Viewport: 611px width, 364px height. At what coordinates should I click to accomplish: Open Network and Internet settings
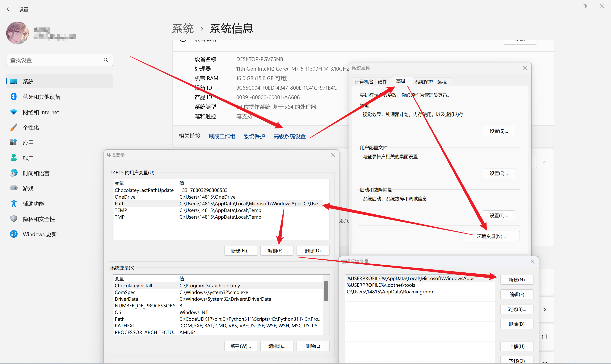pyautogui.click(x=41, y=112)
